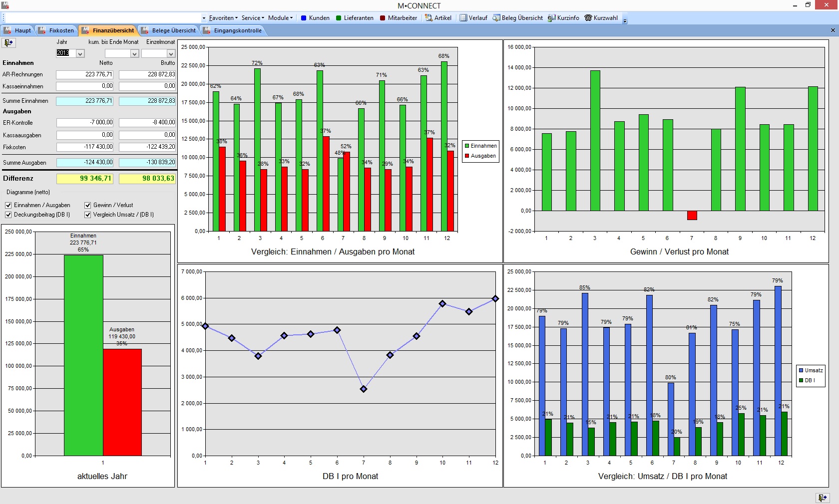Toggle the Deckungsbeitrag (DB I) checkbox
The width and height of the screenshot is (839, 504).
click(8, 215)
